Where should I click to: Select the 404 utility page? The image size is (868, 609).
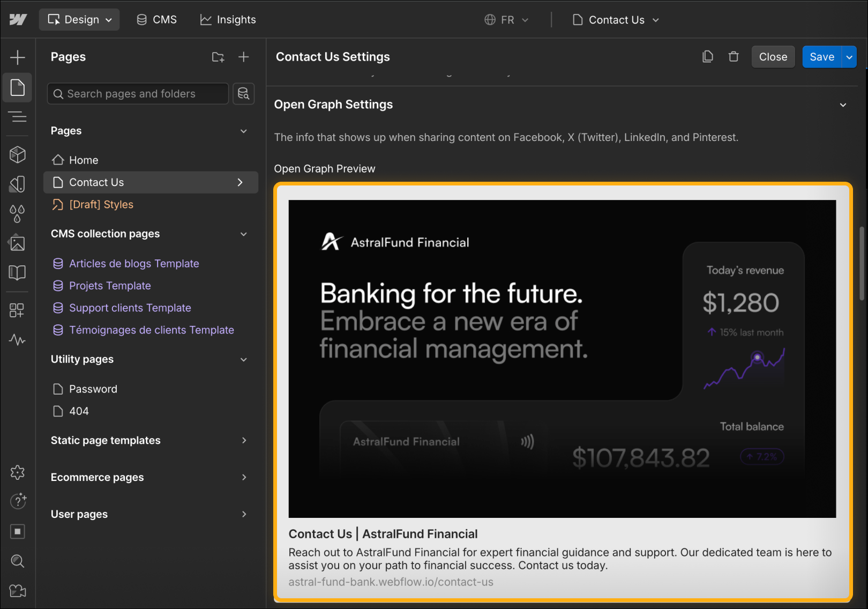[x=151, y=411]
